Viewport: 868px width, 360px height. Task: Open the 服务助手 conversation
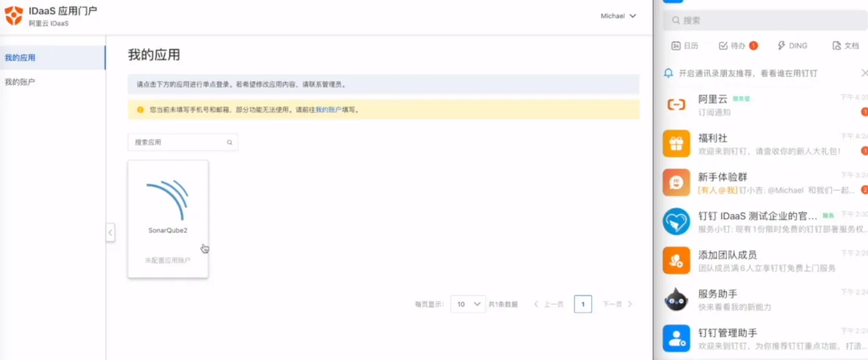point(760,300)
